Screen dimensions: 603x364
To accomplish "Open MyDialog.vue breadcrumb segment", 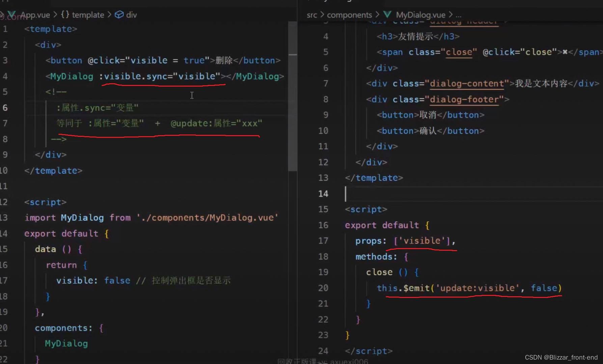I will 420,15.
